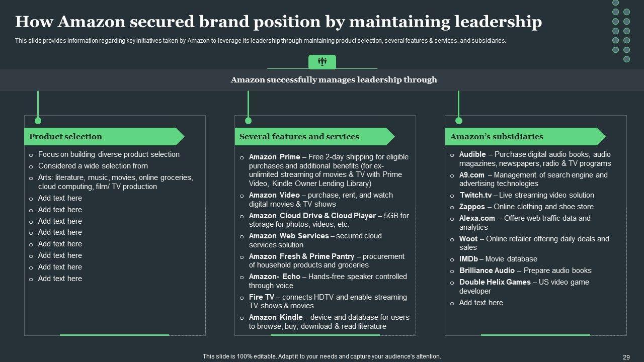Click the Fire TV bullet item
Viewport: 644px width, 362px height.
[327, 301]
